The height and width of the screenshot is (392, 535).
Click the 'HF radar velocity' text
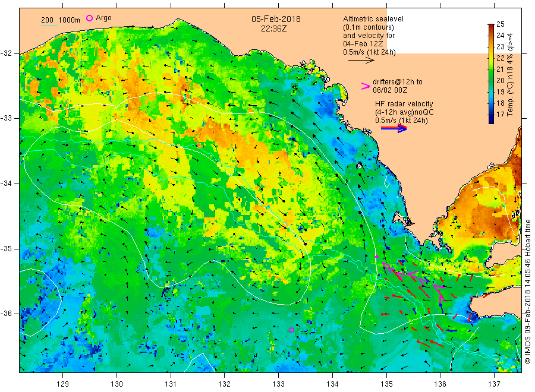click(x=404, y=103)
